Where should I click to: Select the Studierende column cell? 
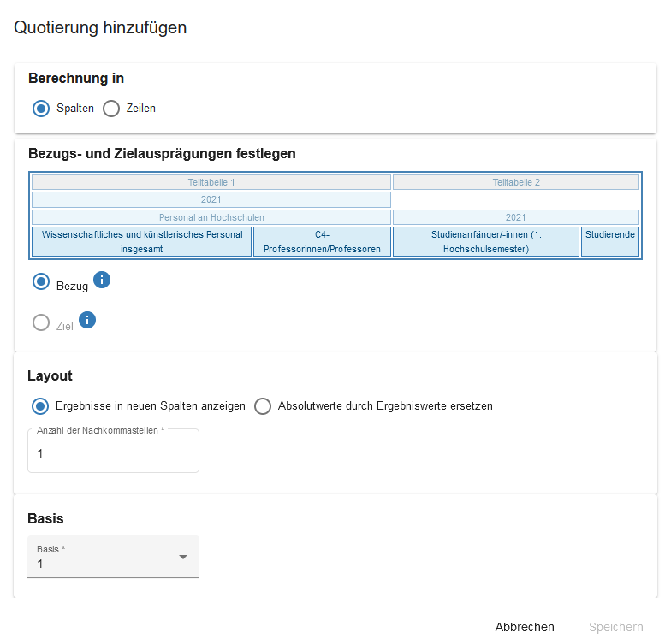pos(610,234)
